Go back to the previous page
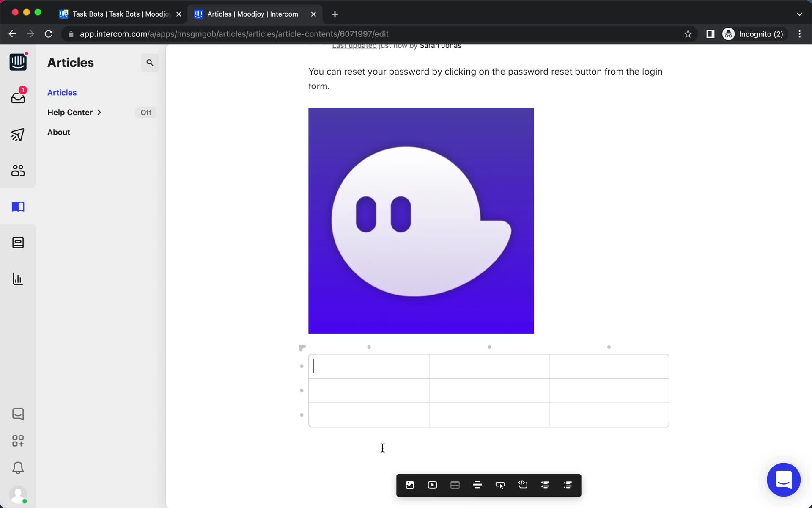This screenshot has width=812, height=508. click(12, 34)
